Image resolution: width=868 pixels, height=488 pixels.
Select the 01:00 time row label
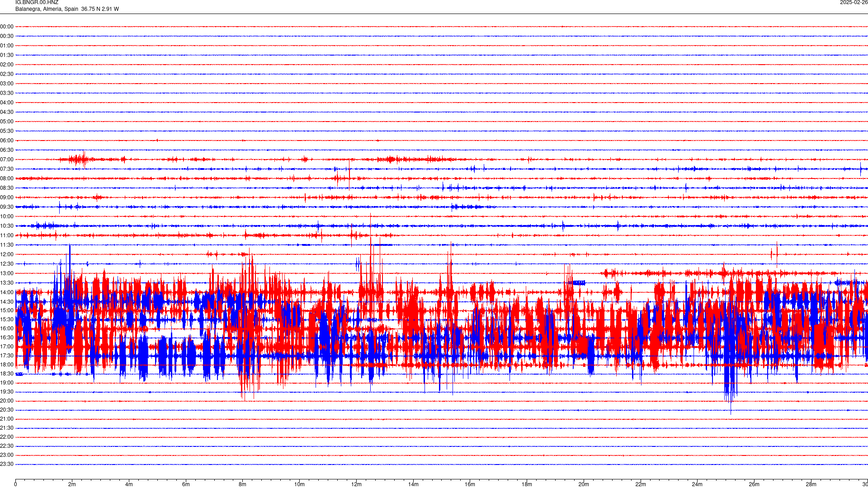click(x=7, y=46)
